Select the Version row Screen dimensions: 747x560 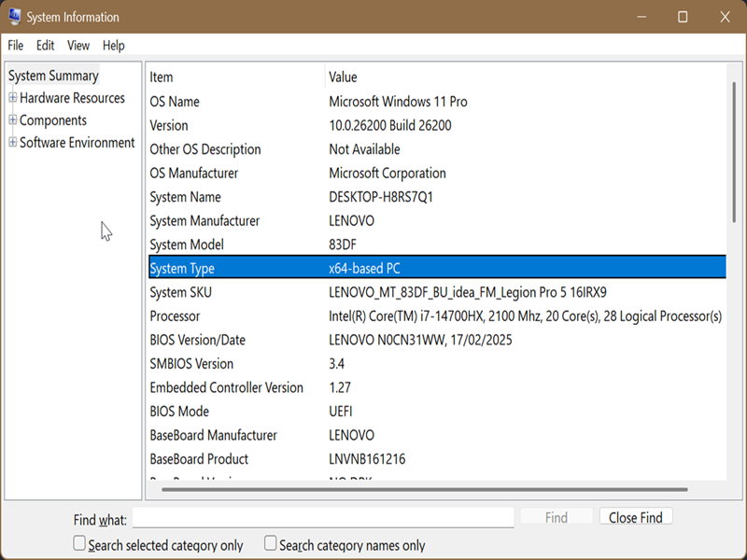437,125
